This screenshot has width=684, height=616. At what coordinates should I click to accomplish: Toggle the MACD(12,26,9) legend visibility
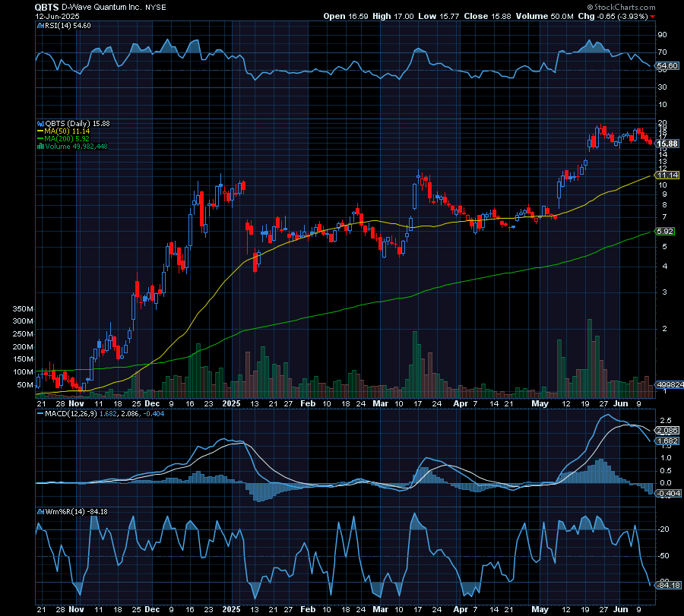(84, 414)
